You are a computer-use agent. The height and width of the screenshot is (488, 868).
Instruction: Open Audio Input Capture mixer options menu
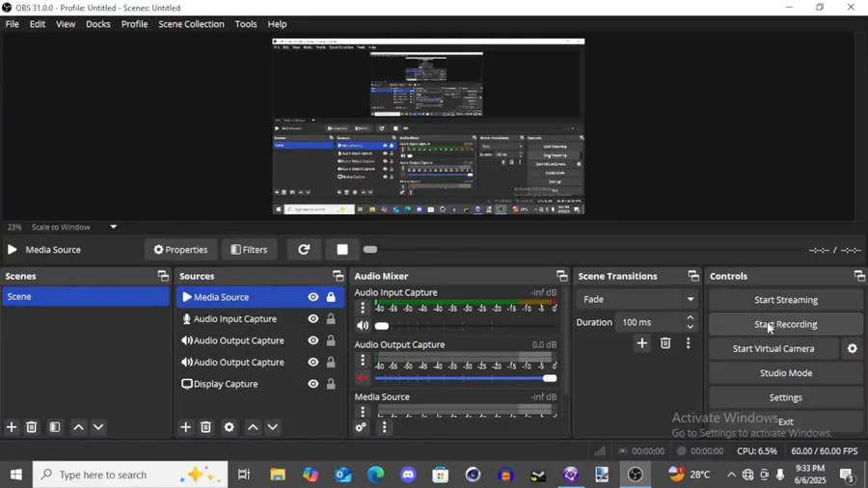[x=363, y=308]
